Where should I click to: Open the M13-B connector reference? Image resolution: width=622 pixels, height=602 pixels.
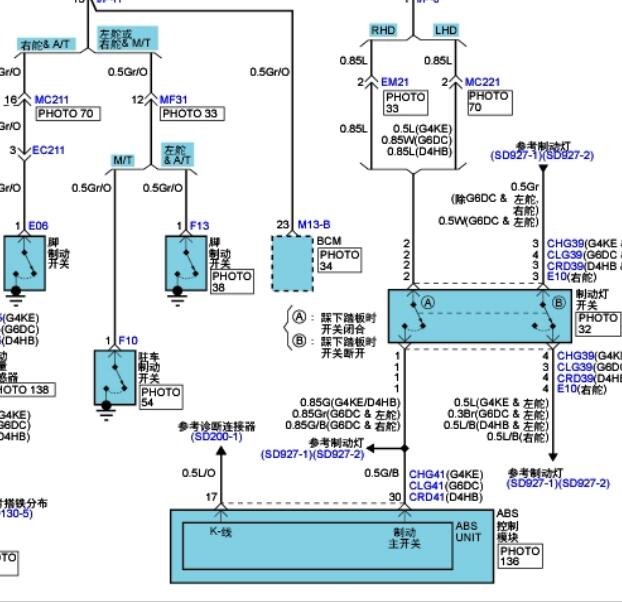click(314, 224)
